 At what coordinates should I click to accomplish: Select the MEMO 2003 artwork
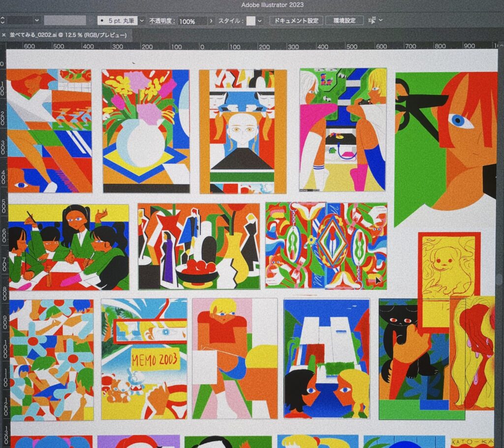pos(144,358)
